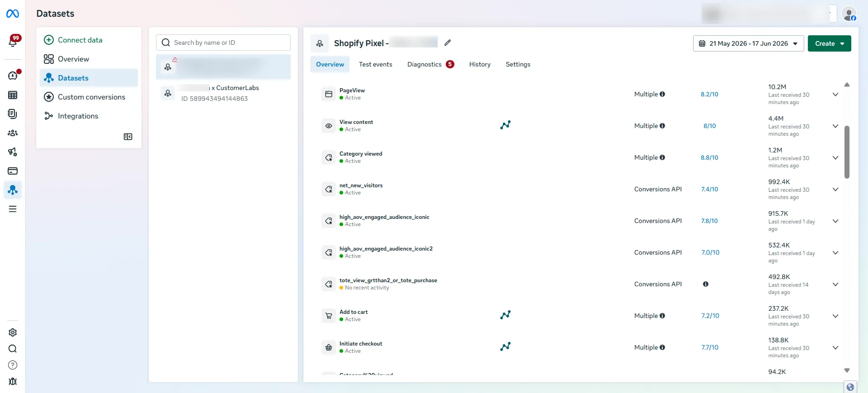
Task: Open PageView quality score 8.2/10
Action: (x=709, y=94)
